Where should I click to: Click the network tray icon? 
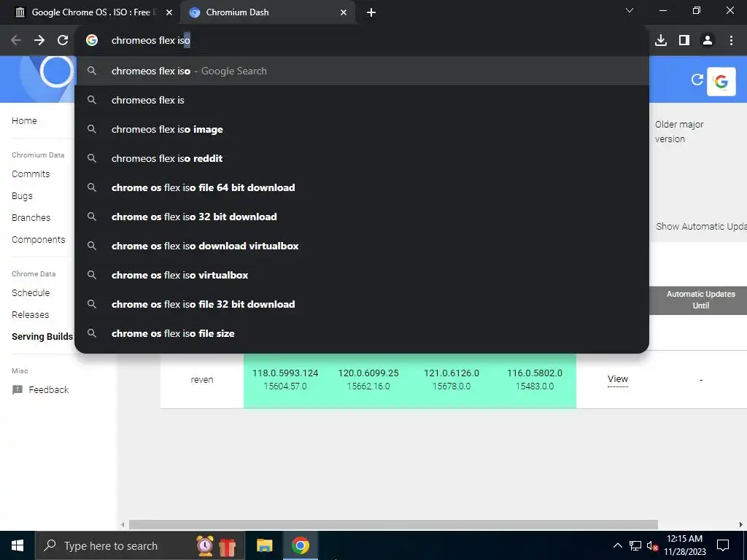click(x=635, y=545)
